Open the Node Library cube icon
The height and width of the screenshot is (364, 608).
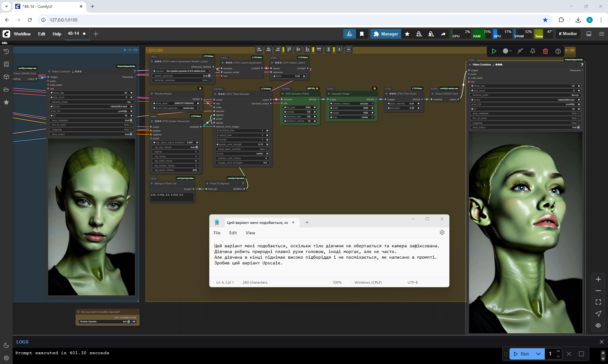pyautogui.click(x=6, y=77)
